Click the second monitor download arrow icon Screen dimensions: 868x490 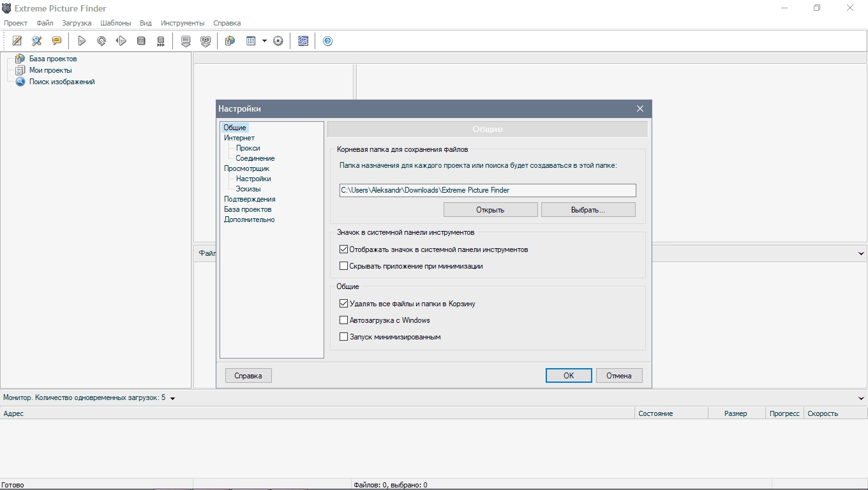pos(206,41)
